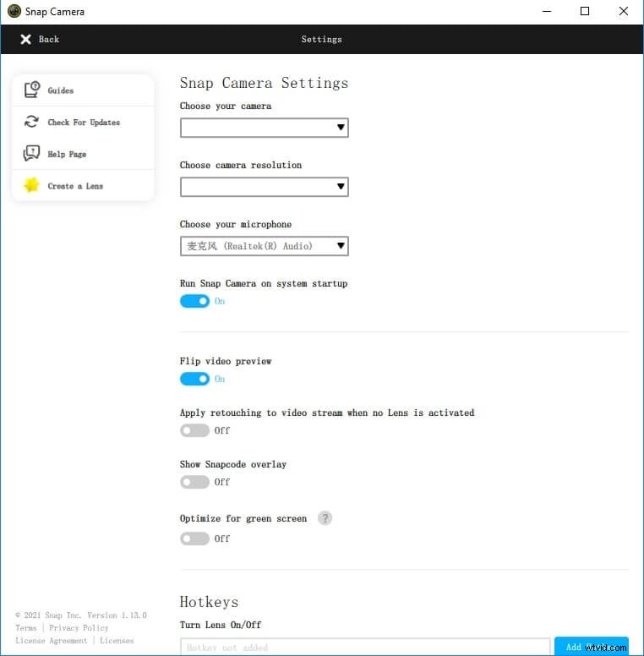Click the Help Page chat icon
Viewport: 644px width, 656px height.
(x=32, y=154)
